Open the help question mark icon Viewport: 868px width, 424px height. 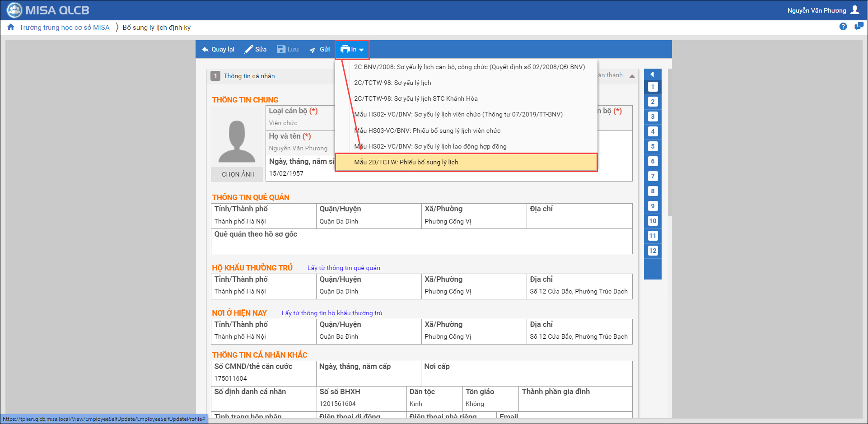click(843, 27)
